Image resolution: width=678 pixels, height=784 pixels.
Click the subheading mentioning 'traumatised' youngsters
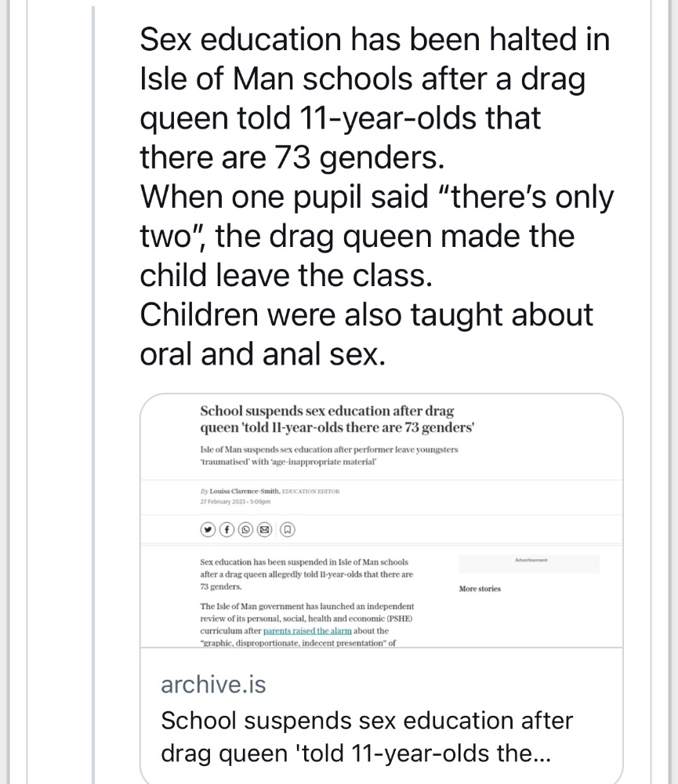pos(329,456)
